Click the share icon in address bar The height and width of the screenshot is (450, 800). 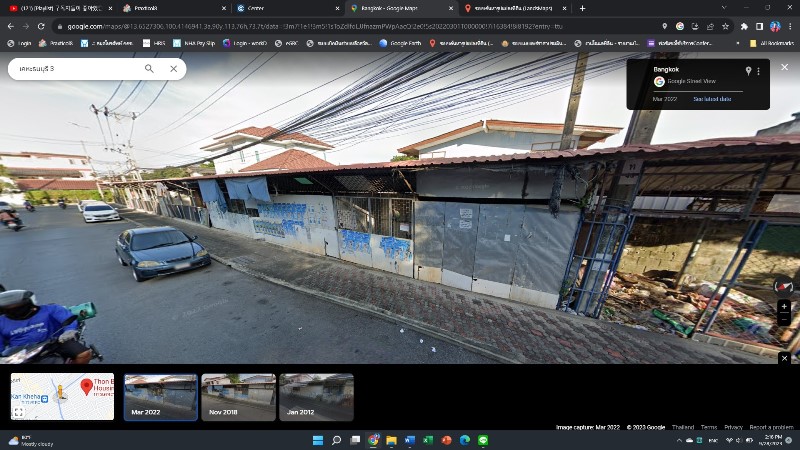(710, 26)
